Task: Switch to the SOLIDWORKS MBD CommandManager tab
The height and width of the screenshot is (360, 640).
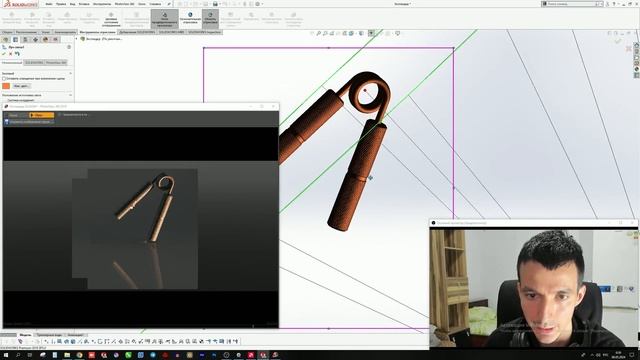Action: coord(171,32)
